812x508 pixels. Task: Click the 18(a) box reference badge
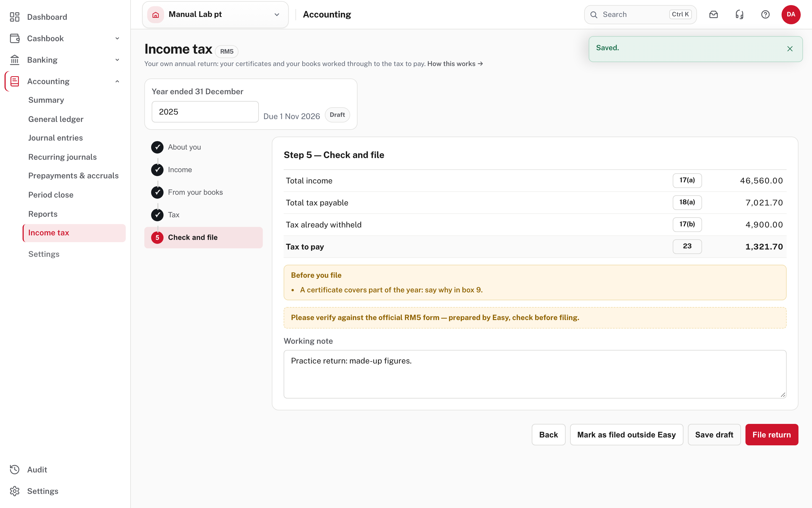tap(687, 202)
